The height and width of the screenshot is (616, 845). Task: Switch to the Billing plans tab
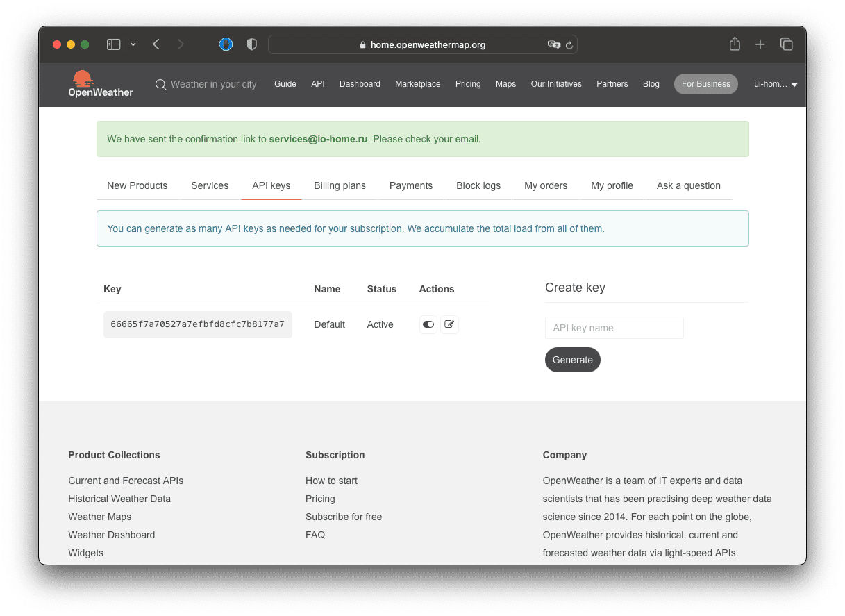pos(340,185)
